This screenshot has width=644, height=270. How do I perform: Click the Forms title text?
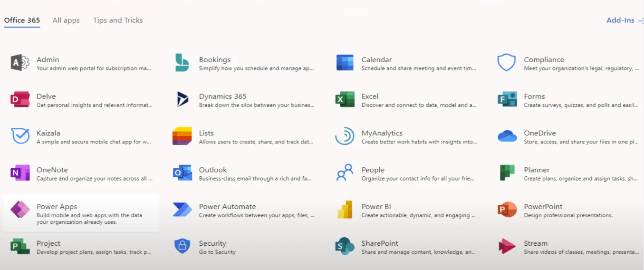[534, 96]
